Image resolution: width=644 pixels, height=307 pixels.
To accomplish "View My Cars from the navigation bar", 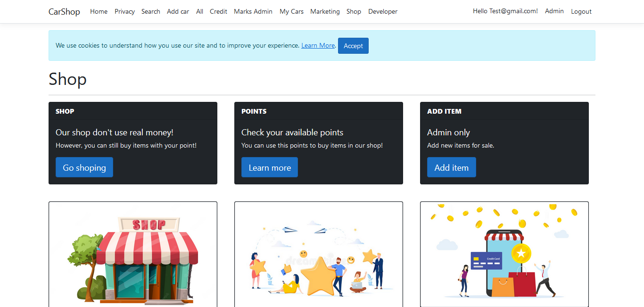I will point(291,11).
